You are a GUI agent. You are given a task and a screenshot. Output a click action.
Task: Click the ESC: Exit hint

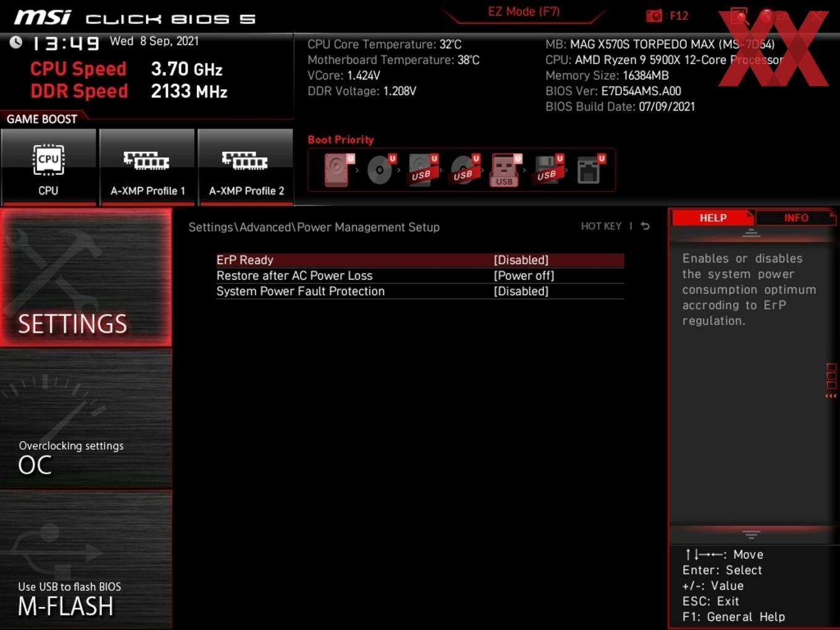click(710, 601)
